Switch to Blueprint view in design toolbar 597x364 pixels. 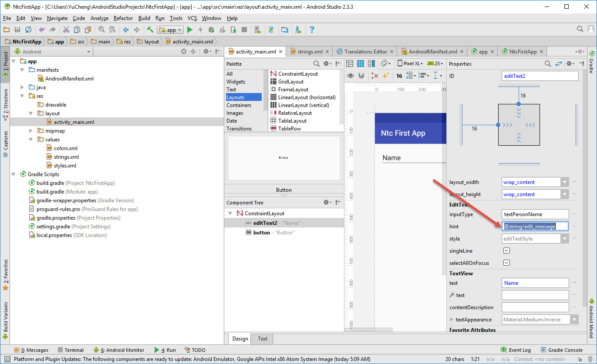361,63
